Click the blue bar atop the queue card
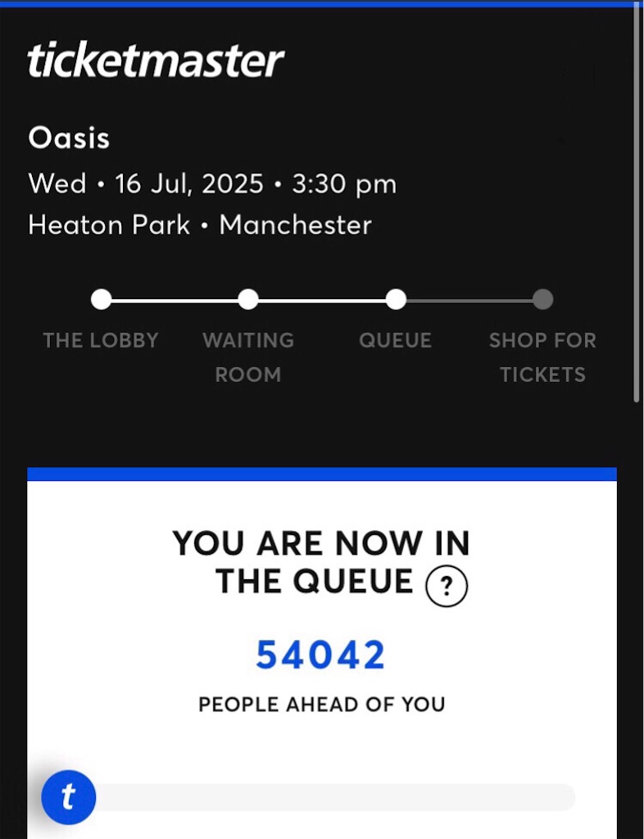Image resolution: width=644 pixels, height=839 pixels. (x=322, y=474)
